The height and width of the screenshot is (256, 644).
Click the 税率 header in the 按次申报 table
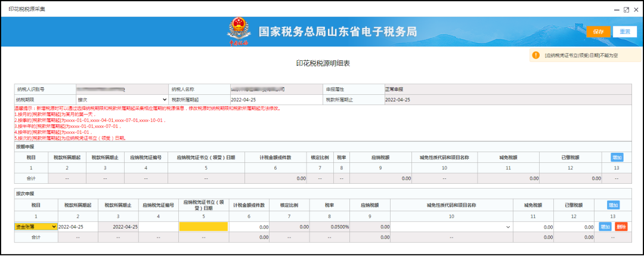coord(330,205)
